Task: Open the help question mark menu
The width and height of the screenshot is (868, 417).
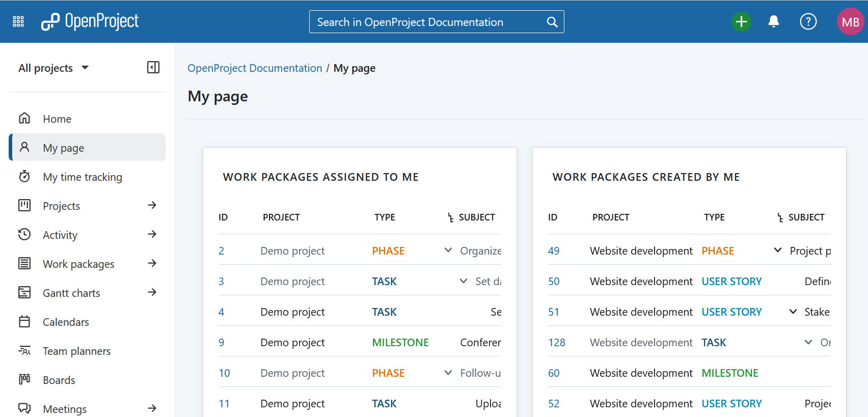Action: (x=808, y=21)
